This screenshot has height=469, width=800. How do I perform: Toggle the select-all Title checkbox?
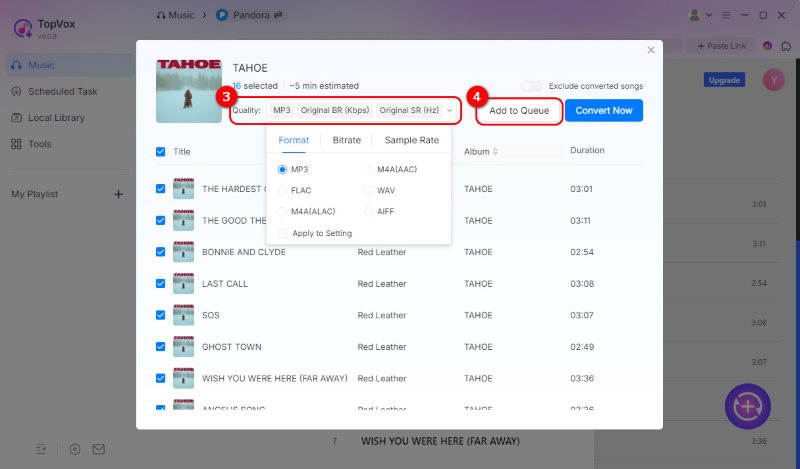161,152
